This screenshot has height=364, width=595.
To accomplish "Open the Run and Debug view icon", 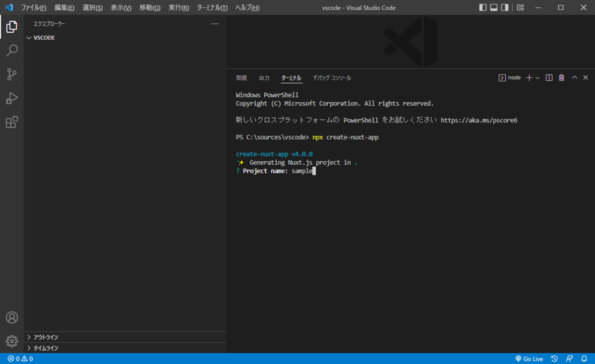I will (12, 98).
